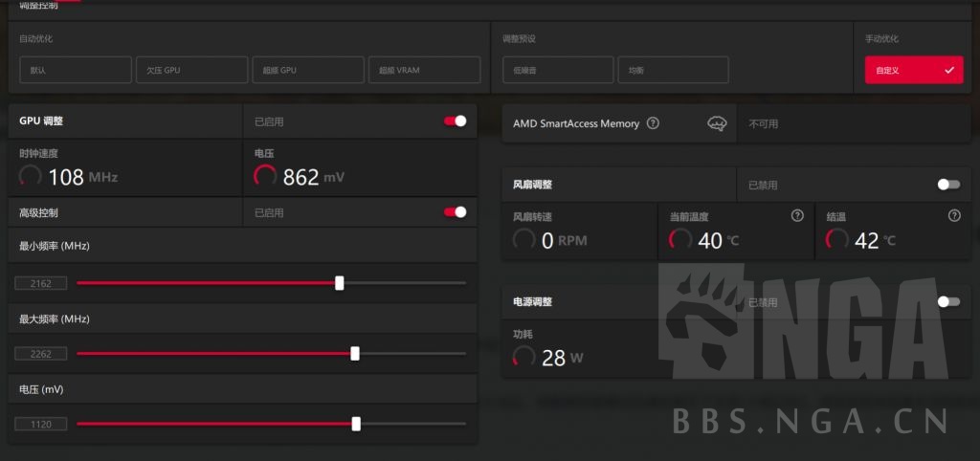Screen dimensions: 980x461
Task: Open help for 结温 (junction temperature)
Action: click(x=954, y=216)
